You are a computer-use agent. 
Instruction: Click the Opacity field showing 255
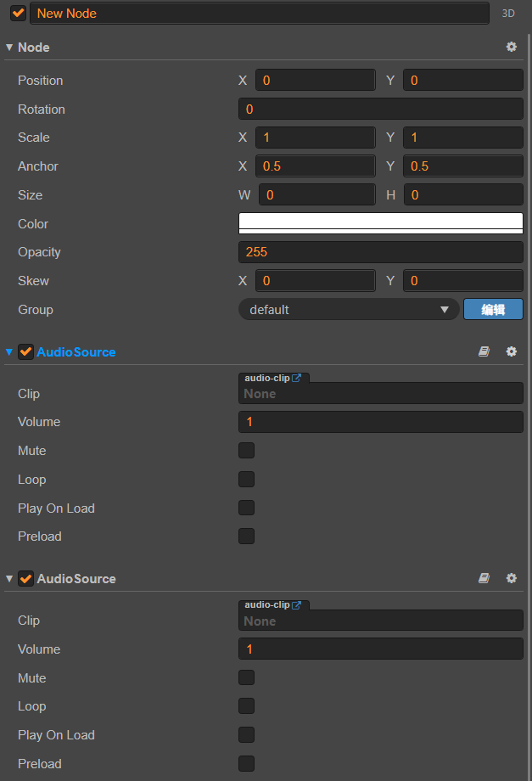pyautogui.click(x=380, y=252)
